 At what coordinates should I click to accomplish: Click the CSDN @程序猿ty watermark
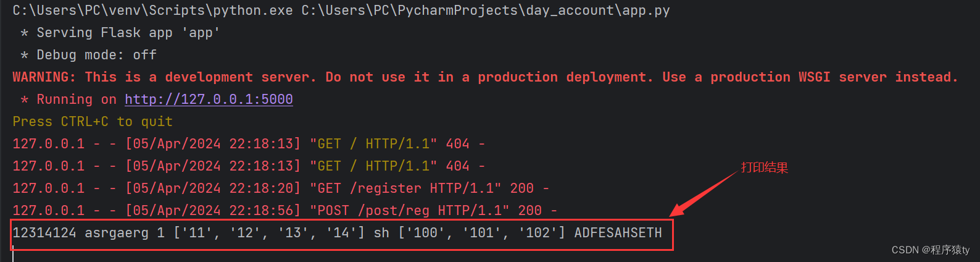point(931,250)
